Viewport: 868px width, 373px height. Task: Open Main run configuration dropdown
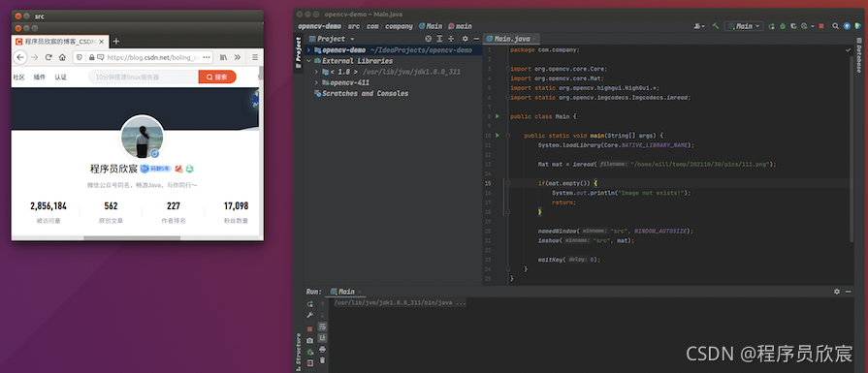744,26
